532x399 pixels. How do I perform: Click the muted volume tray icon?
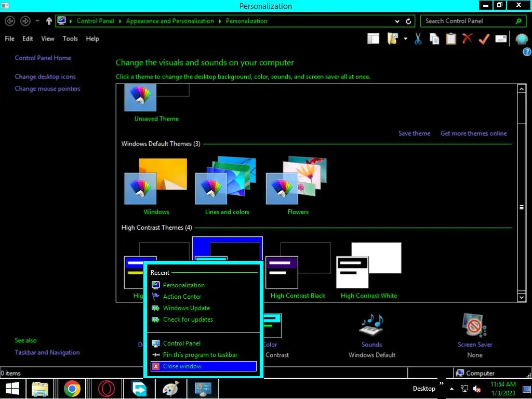pyautogui.click(x=477, y=389)
